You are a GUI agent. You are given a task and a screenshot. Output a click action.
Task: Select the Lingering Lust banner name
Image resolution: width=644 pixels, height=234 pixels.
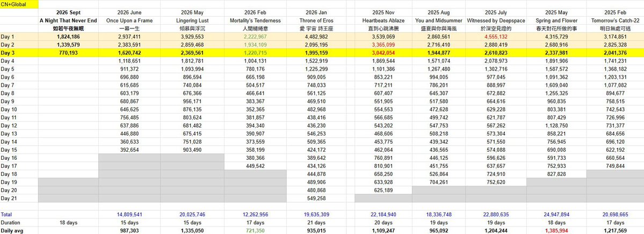(192, 20)
